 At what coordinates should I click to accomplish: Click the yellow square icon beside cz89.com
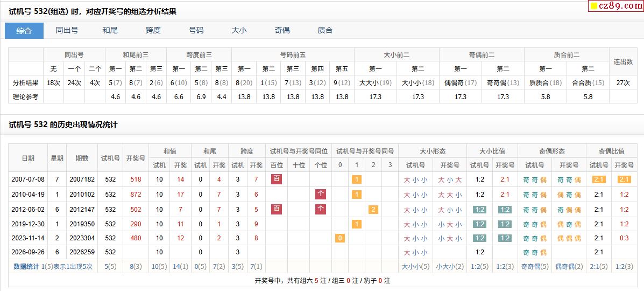click(x=594, y=6)
